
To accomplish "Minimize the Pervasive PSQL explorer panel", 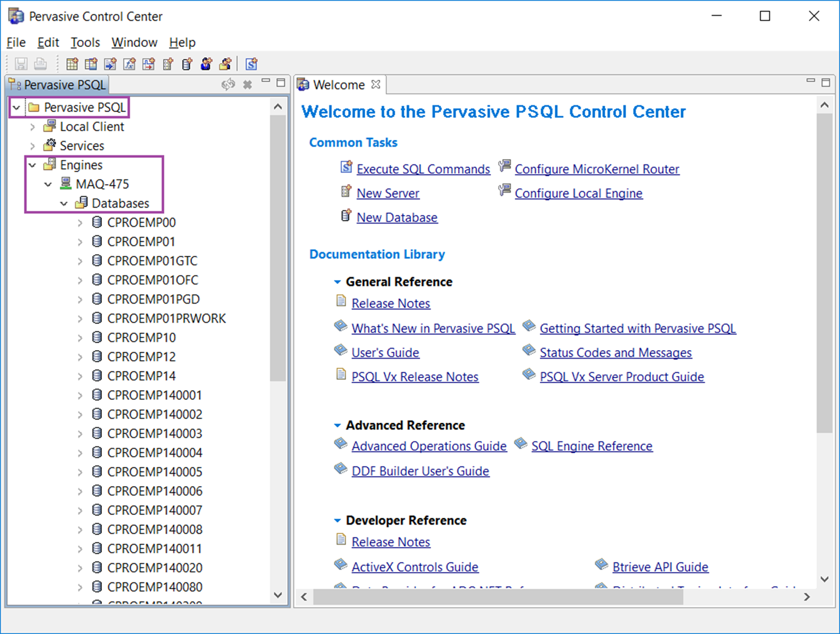I will tap(266, 82).
